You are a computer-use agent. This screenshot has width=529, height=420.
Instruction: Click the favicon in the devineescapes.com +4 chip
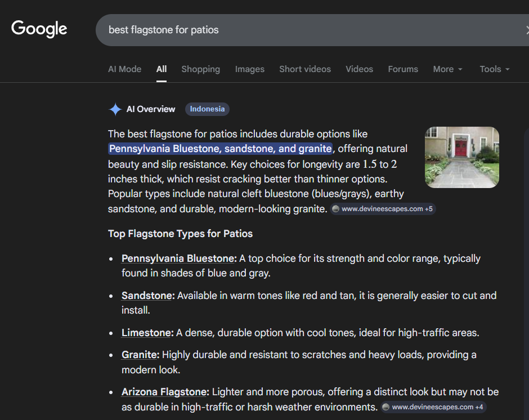click(385, 407)
